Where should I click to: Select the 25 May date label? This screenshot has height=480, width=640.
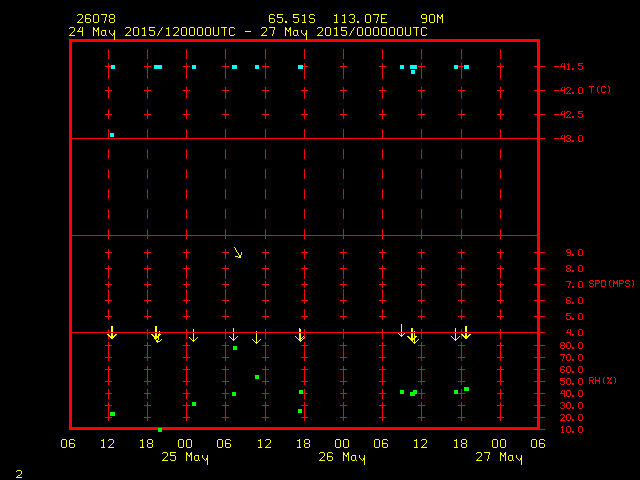pos(185,458)
